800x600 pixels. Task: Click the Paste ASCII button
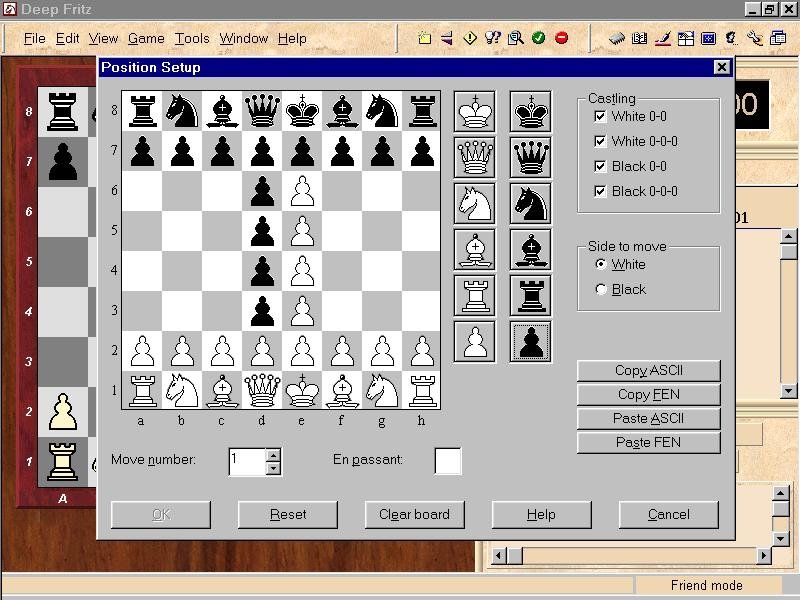[648, 418]
